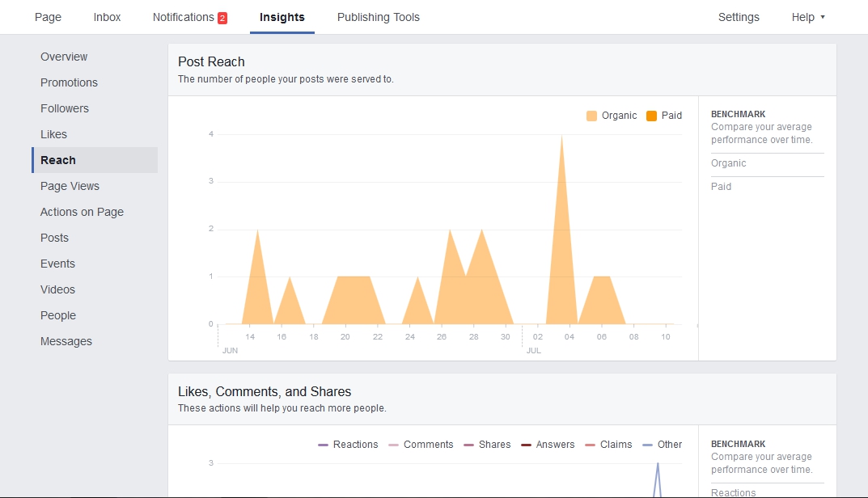
Task: Click the JUL month label on the axis
Action: click(534, 350)
